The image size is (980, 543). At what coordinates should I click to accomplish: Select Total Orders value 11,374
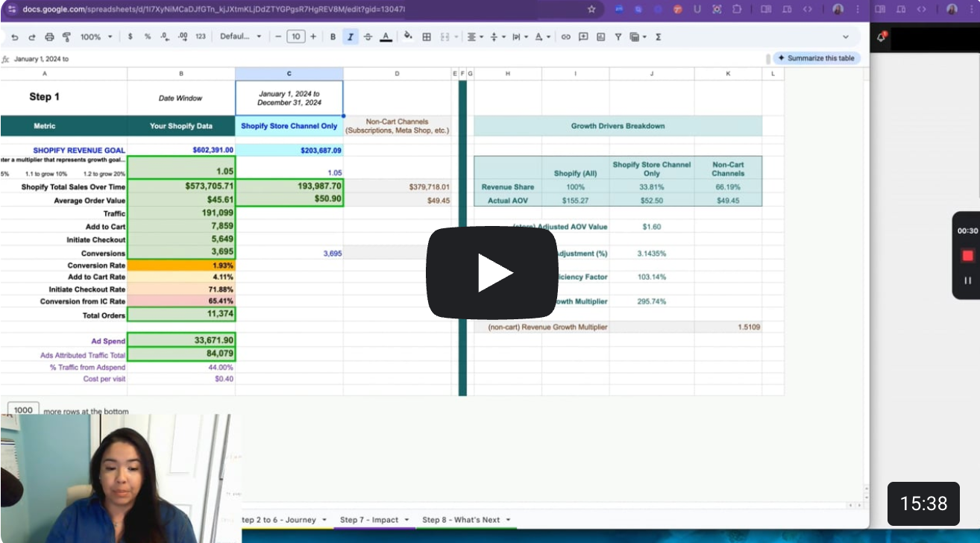point(181,315)
